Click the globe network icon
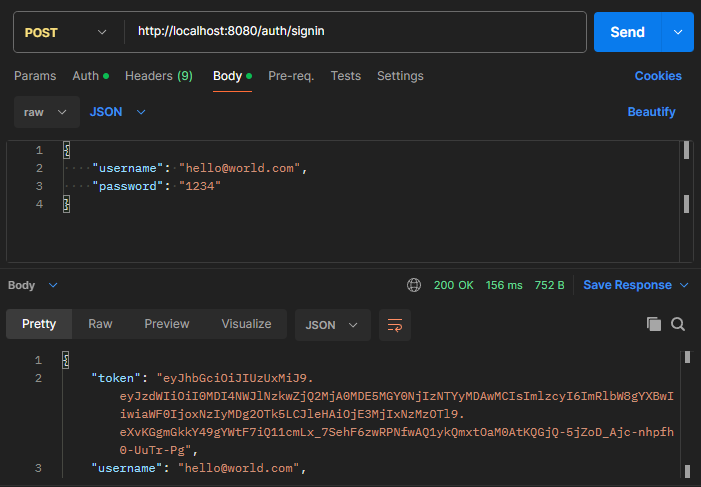701x487 pixels. [x=414, y=285]
